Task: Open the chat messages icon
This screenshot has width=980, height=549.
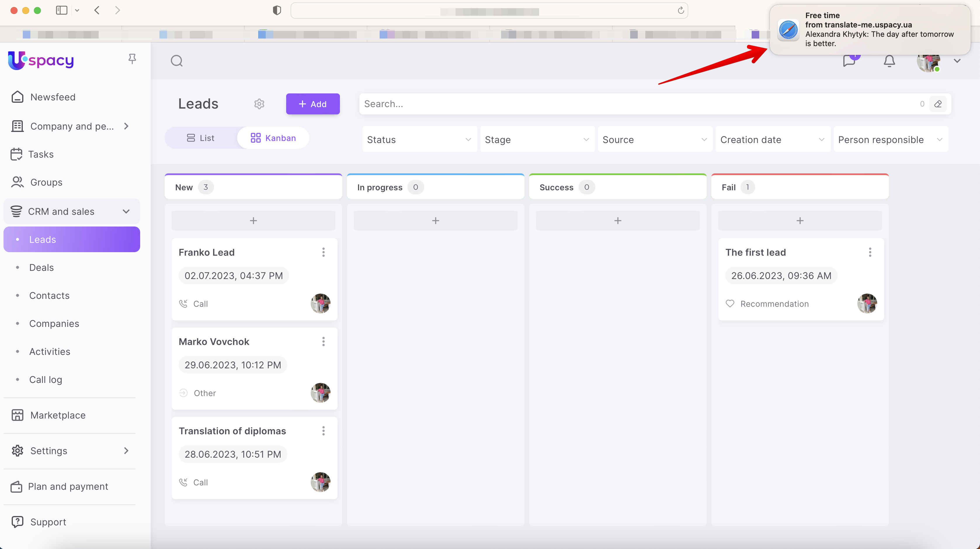Action: pos(849,61)
